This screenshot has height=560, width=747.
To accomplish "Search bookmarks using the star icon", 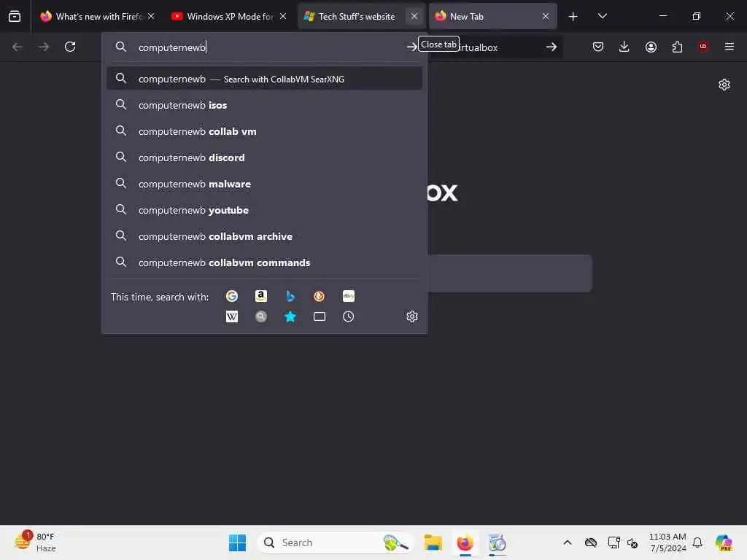I will [x=290, y=316].
